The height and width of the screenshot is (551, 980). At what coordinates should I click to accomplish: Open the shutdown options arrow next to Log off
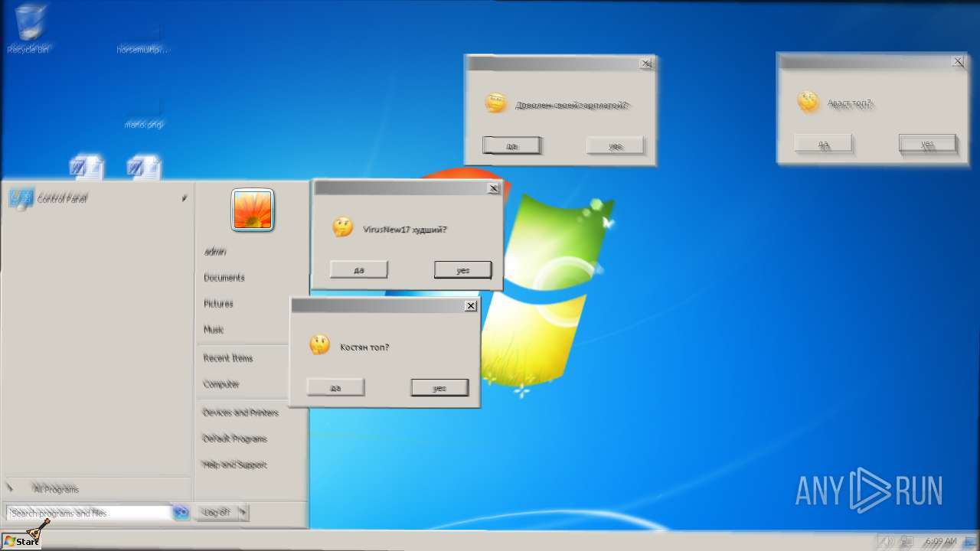pos(243,512)
